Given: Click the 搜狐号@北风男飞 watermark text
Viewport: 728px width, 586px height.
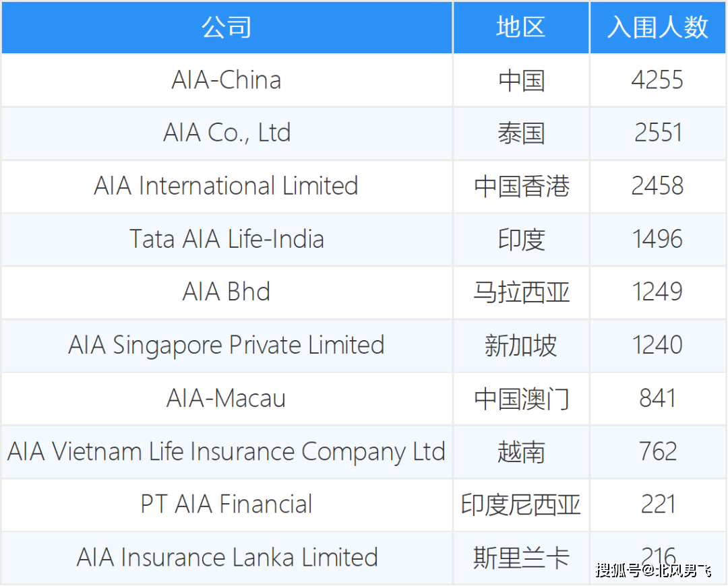Looking at the screenshot, I should [653, 571].
